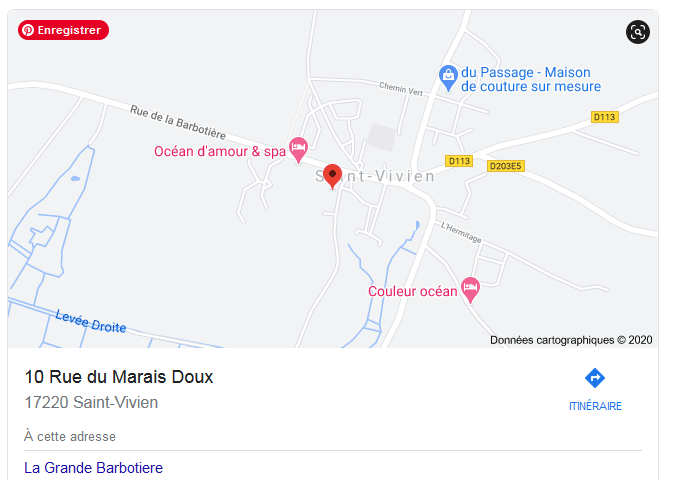Click the blue Itinéraire directions icon
This screenshot has width=673, height=480.
(595, 378)
